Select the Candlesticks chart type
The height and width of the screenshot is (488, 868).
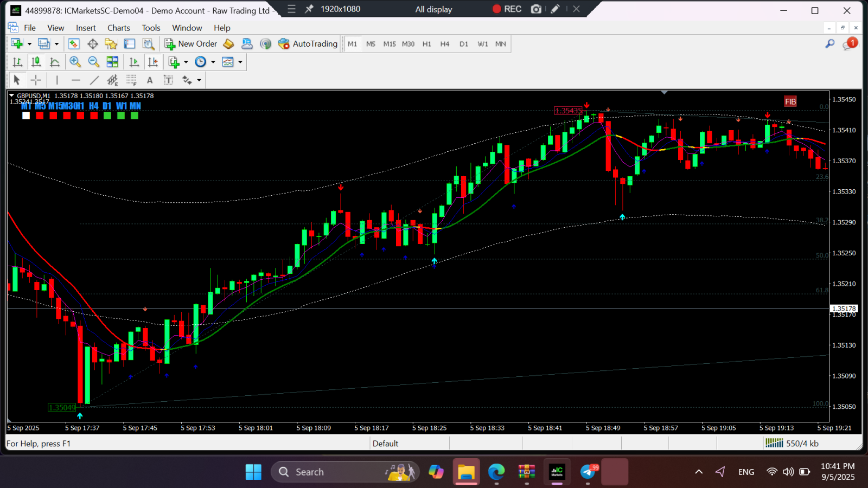[x=36, y=62]
